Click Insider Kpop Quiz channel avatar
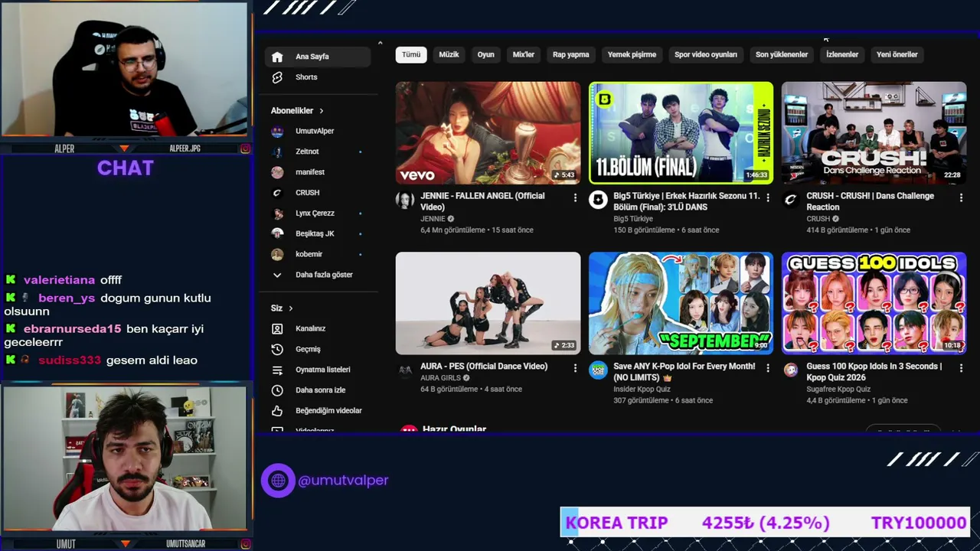The width and height of the screenshot is (980, 551). point(598,371)
